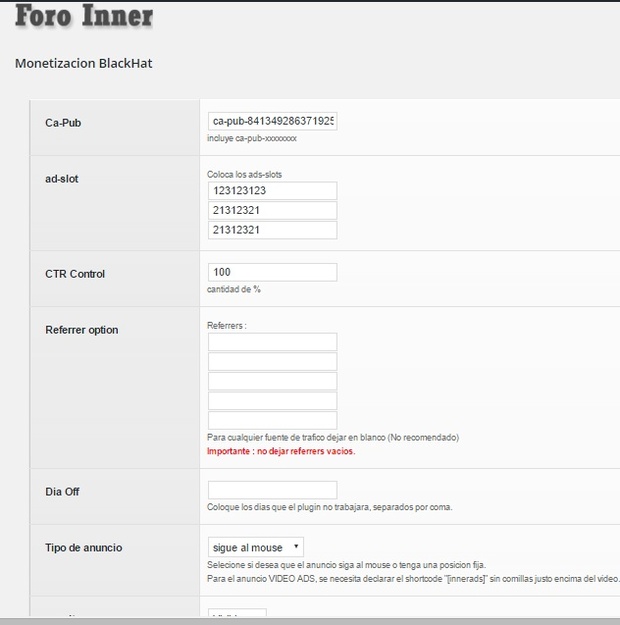Click the 'incluye ca-pub-xxxxxxxx' hint text
The width and height of the screenshot is (620, 625).
click(x=252, y=138)
